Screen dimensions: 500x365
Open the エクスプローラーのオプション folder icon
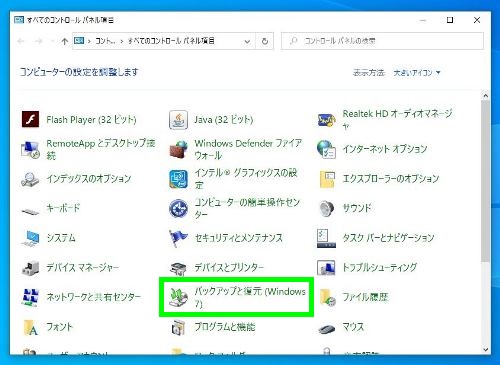pyautogui.click(x=327, y=179)
